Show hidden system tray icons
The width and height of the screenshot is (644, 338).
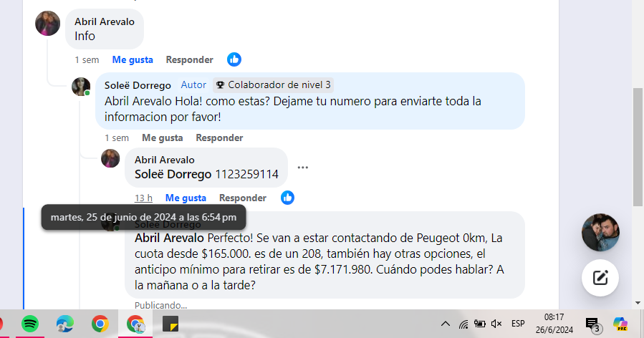point(445,324)
